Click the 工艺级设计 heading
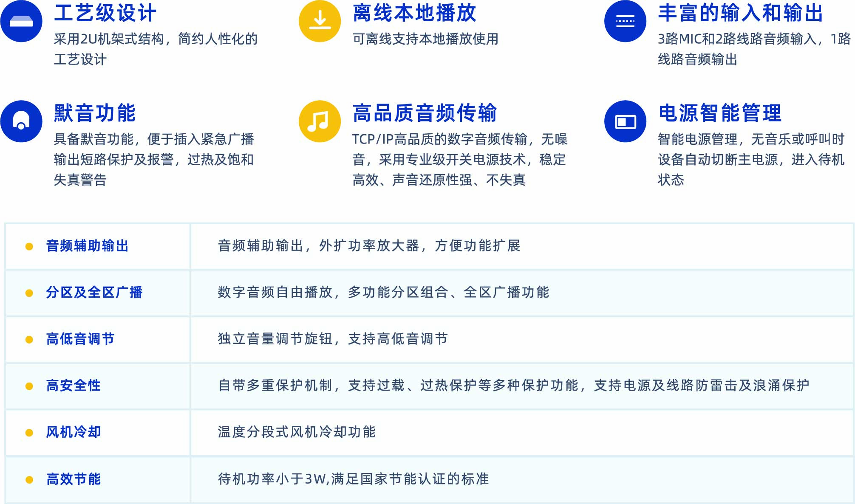 point(105,13)
